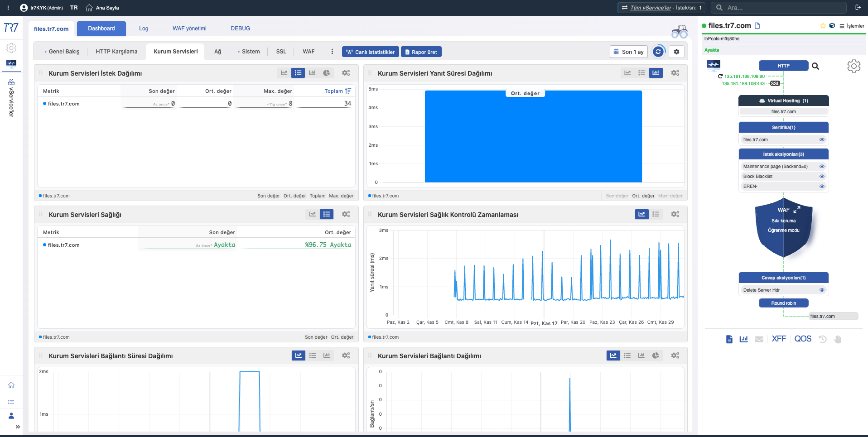Image resolution: width=868 pixels, height=437 pixels.
Task: Toggle eye for Delete Server Hdr
Action: click(822, 290)
